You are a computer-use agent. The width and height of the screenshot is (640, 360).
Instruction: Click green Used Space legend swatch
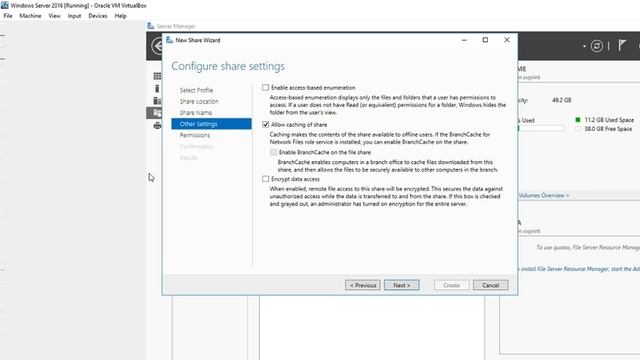(578, 120)
